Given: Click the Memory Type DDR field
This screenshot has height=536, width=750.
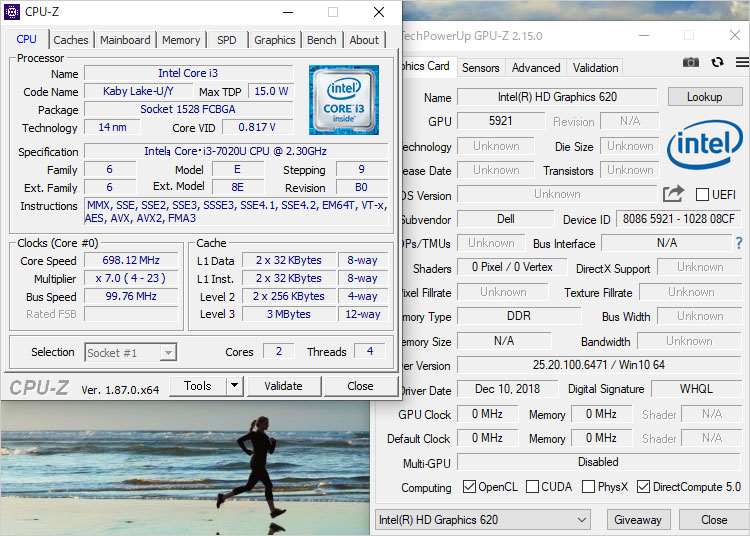Looking at the screenshot, I should [x=519, y=316].
